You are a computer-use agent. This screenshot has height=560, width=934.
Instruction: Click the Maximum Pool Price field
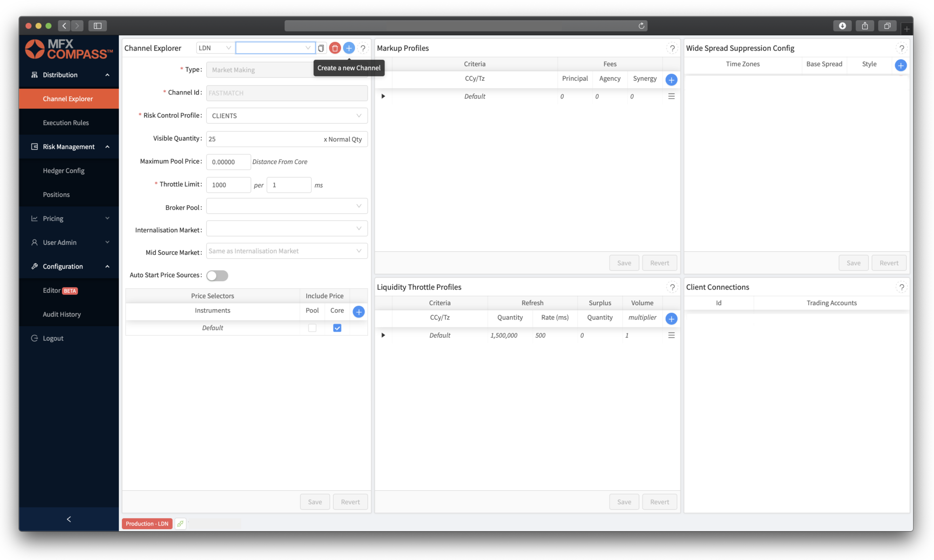(x=228, y=162)
